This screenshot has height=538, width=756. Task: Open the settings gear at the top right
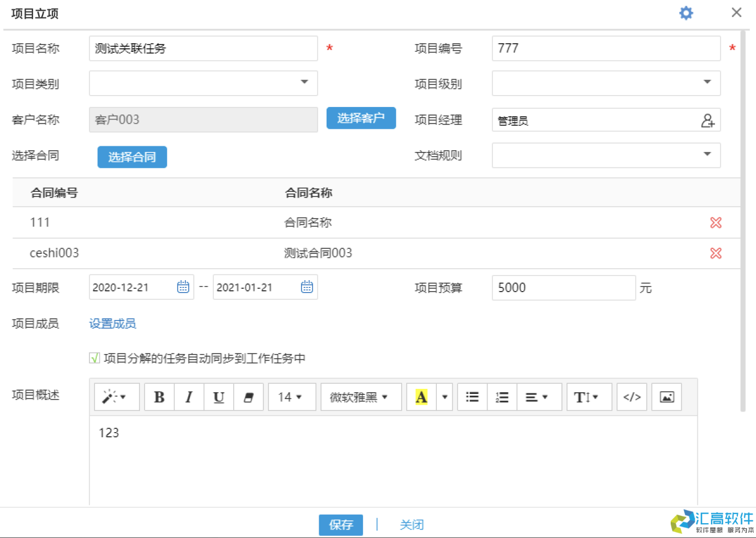pos(686,13)
